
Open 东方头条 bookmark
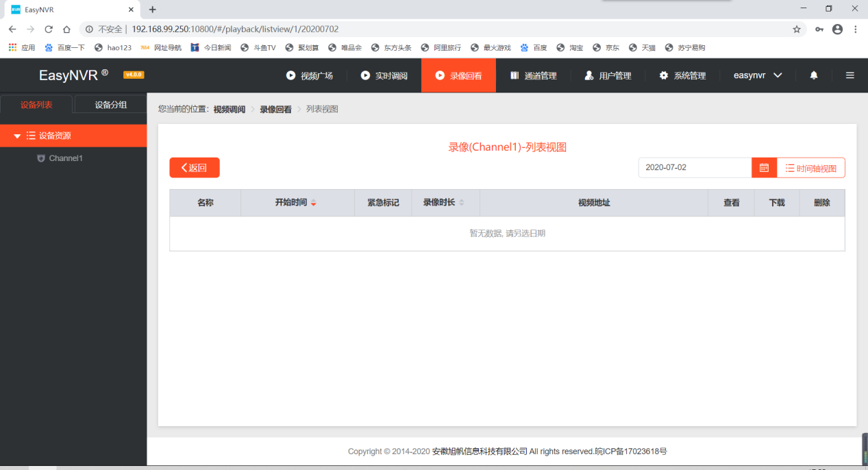coord(391,48)
